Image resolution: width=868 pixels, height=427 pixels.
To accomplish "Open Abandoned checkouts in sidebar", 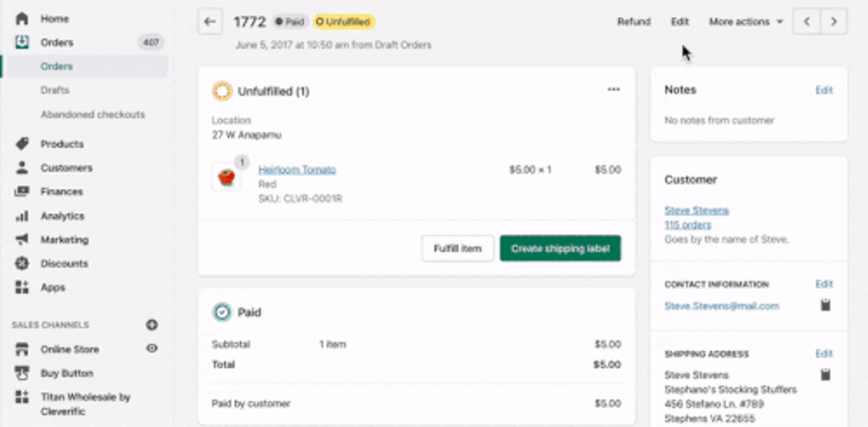I will click(93, 114).
